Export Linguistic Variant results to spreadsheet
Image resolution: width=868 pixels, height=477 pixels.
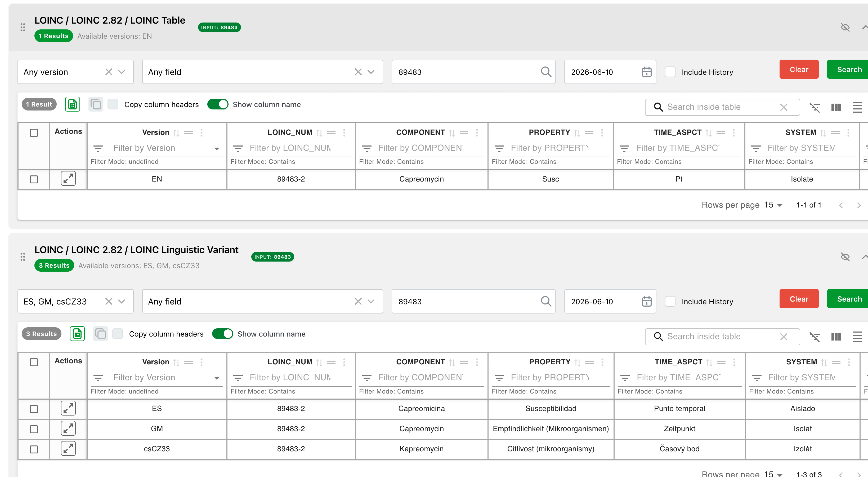point(77,334)
